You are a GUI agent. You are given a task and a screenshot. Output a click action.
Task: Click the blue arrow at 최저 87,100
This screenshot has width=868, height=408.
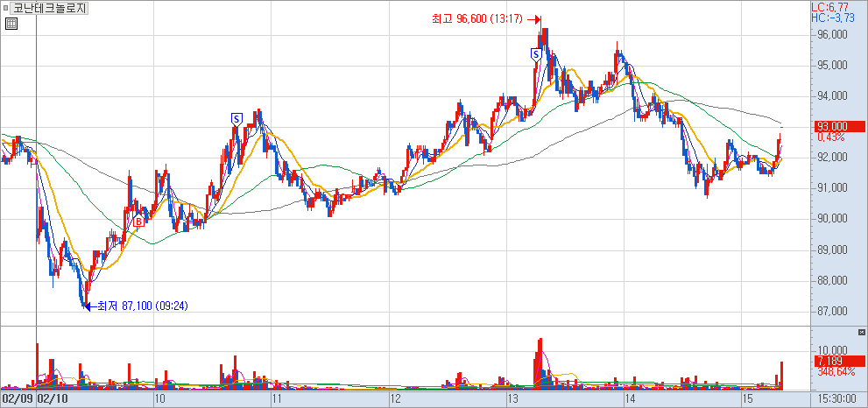click(88, 306)
